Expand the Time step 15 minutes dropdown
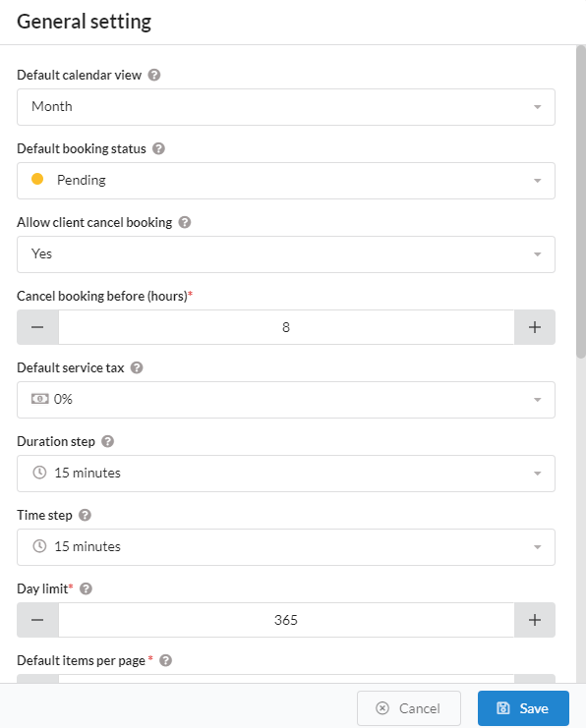 [286, 547]
